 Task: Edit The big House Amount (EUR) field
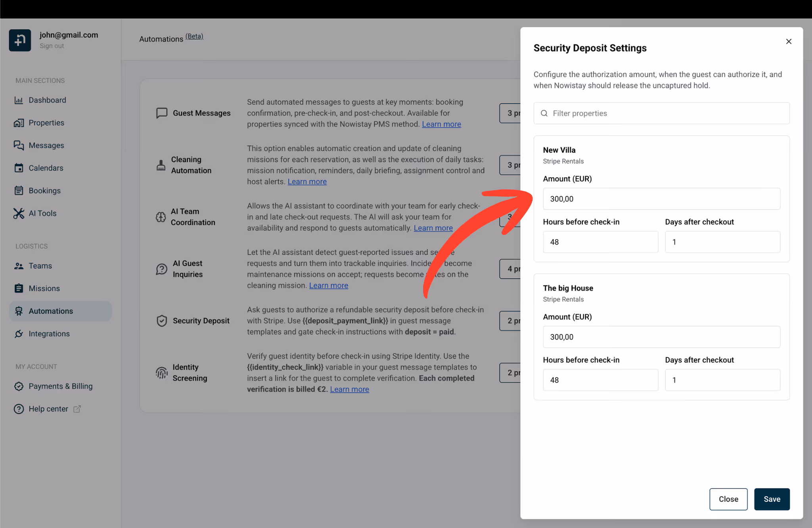[x=661, y=337]
